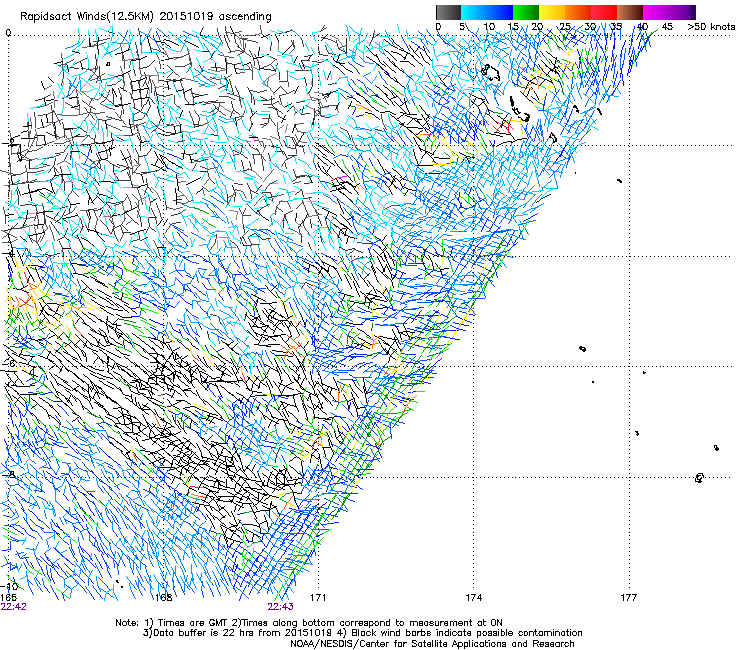
Task: Click the magenta wind barb near 171.5E
Action: click(x=340, y=178)
